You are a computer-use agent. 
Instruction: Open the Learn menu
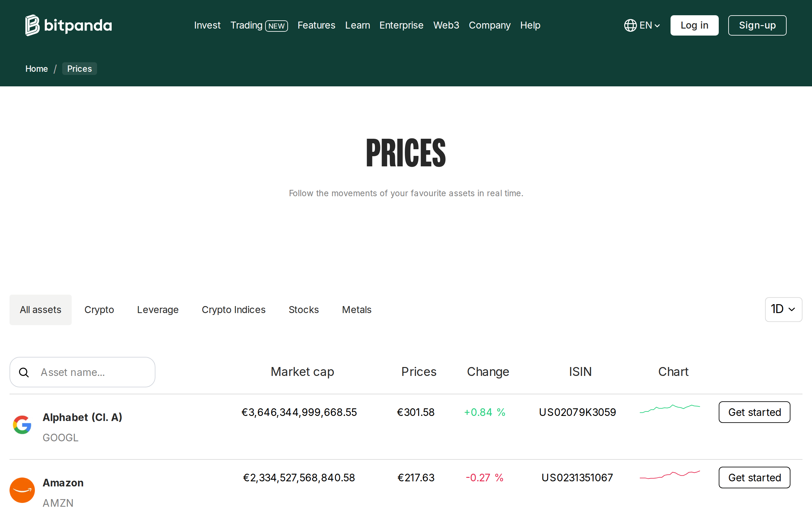(x=357, y=25)
